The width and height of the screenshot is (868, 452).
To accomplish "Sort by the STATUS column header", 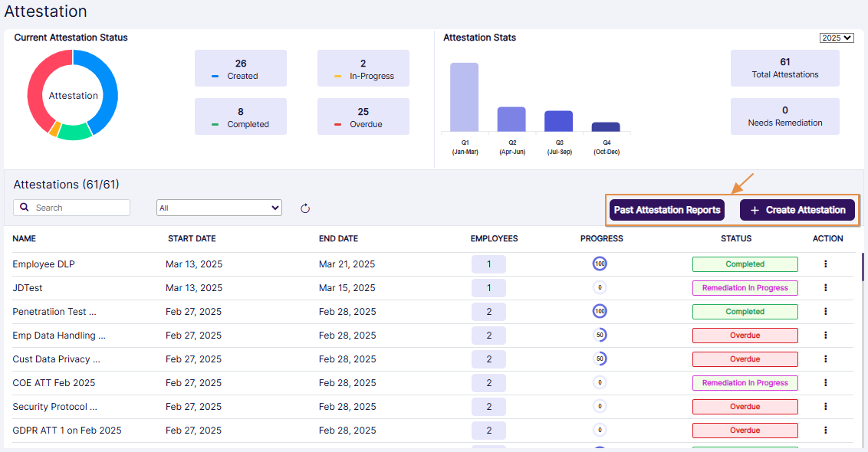I will pyautogui.click(x=736, y=238).
